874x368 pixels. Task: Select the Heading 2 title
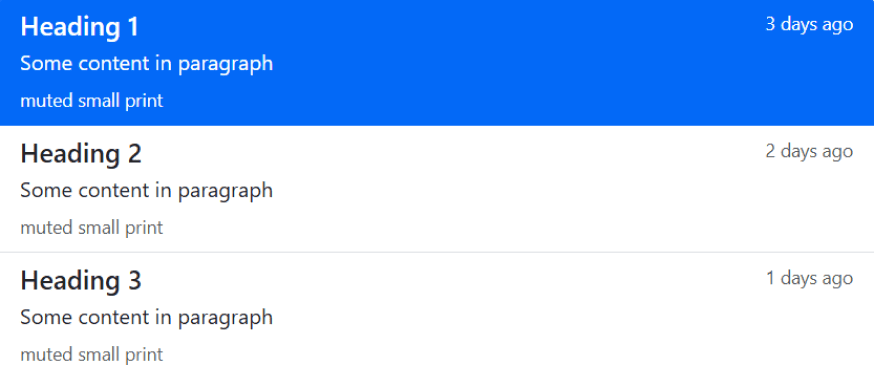tap(81, 154)
